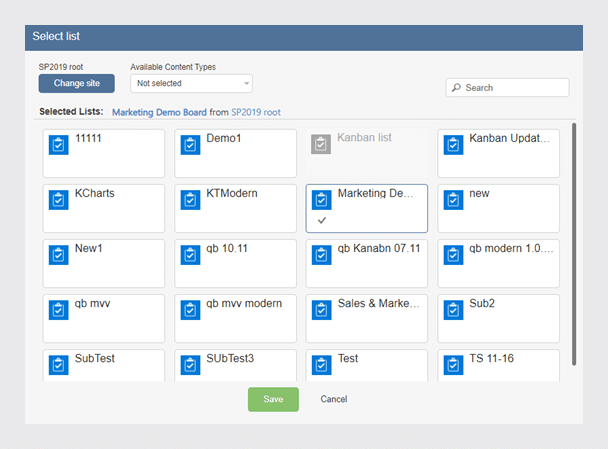Select the TS 11-16 list name
Viewport: 608px width, 449px height.
point(491,359)
